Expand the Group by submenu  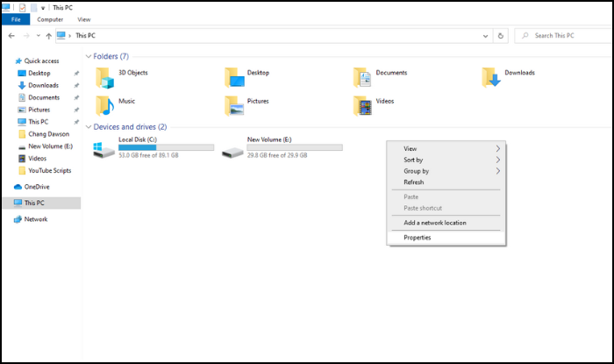tap(446, 171)
